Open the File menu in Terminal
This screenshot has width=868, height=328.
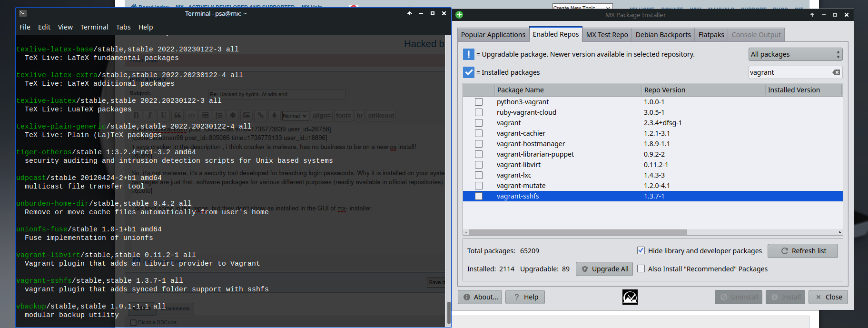[x=25, y=27]
